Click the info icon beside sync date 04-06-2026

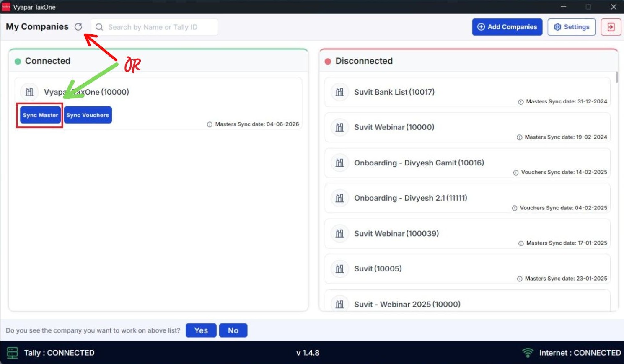point(210,124)
